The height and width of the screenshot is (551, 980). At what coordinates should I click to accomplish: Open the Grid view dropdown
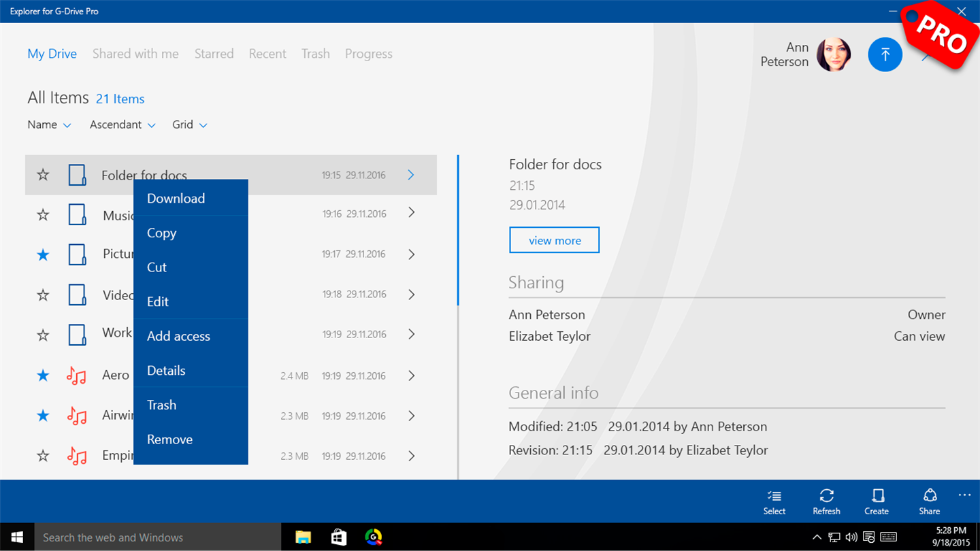190,124
